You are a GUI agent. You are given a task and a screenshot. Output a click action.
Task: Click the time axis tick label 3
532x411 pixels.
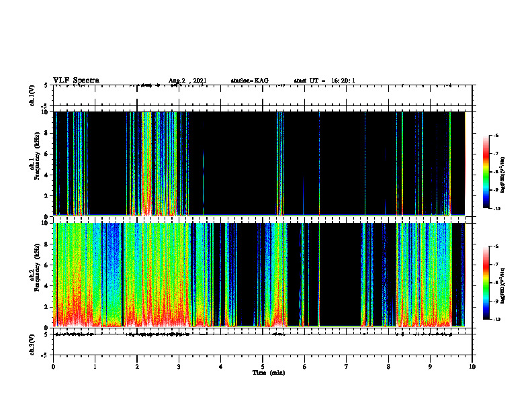pos(179,367)
